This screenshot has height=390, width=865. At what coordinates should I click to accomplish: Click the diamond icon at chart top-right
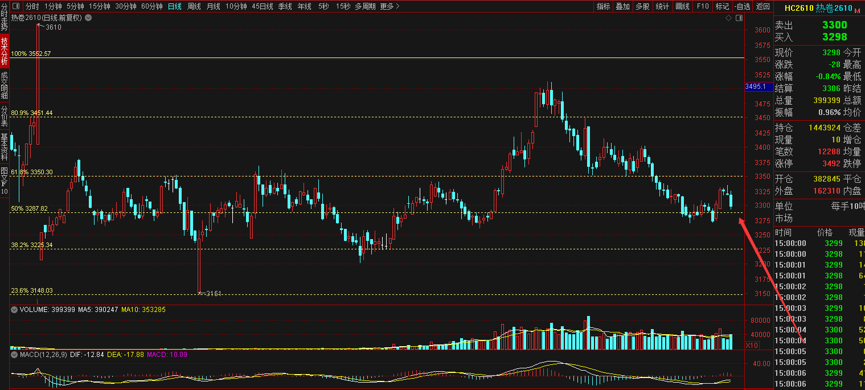tap(729, 18)
